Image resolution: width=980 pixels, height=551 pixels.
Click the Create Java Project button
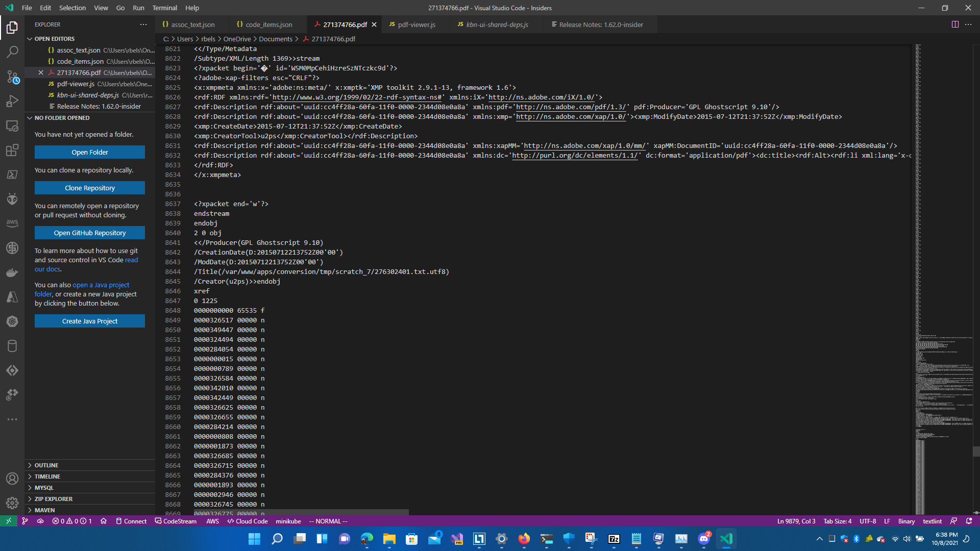click(x=89, y=320)
